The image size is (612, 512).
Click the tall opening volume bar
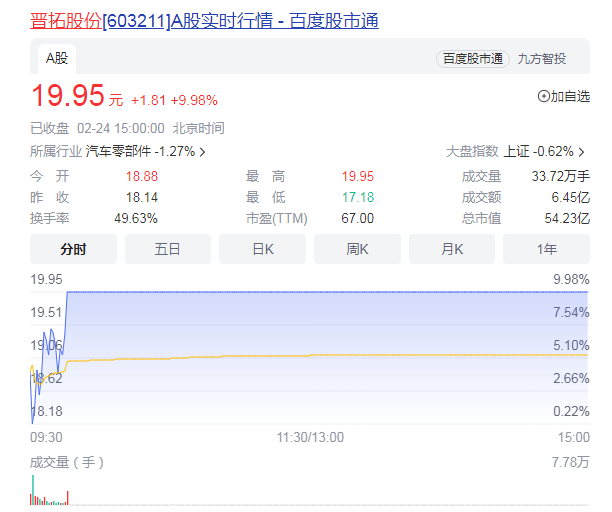[33, 490]
